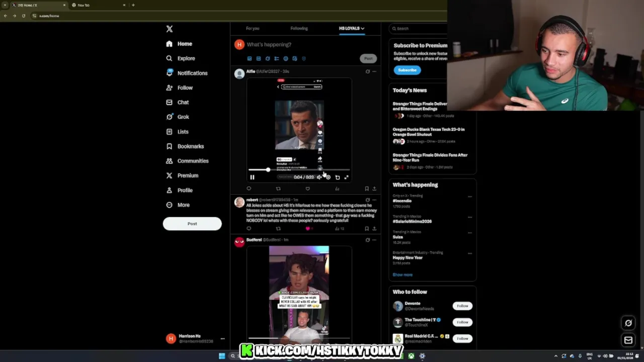Open more options on Sudfersi's post

click(374, 240)
